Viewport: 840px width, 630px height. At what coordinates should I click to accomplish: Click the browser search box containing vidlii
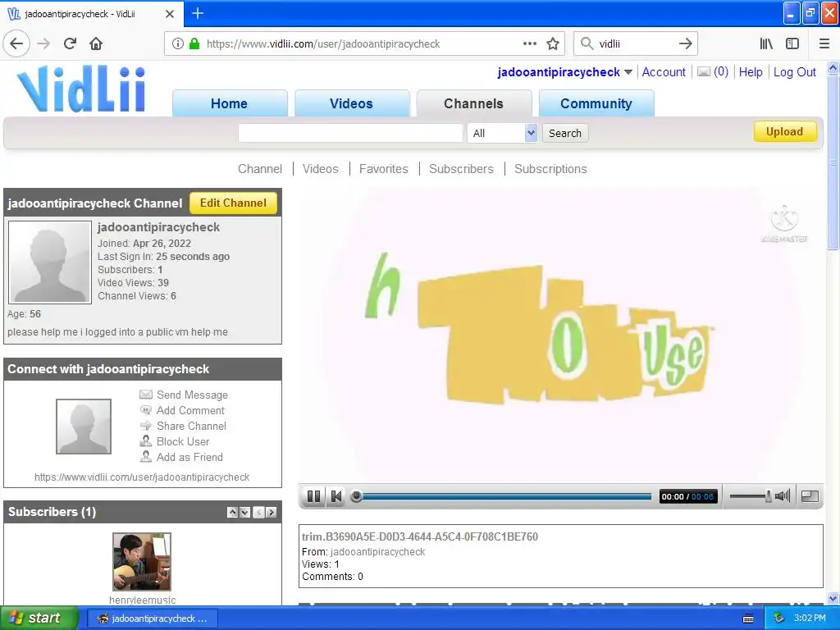pyautogui.click(x=635, y=44)
